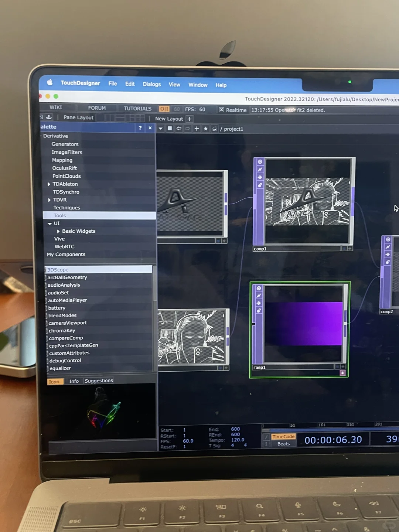Screen dimensions: 399x532
Task: Toggle bypass flag on ramp1
Action: (259, 303)
